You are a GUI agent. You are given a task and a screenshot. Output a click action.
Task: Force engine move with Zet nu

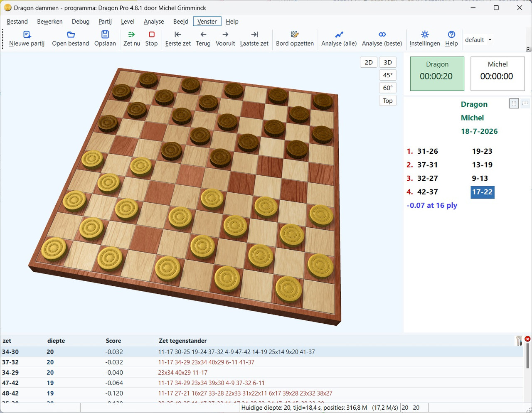click(x=132, y=39)
